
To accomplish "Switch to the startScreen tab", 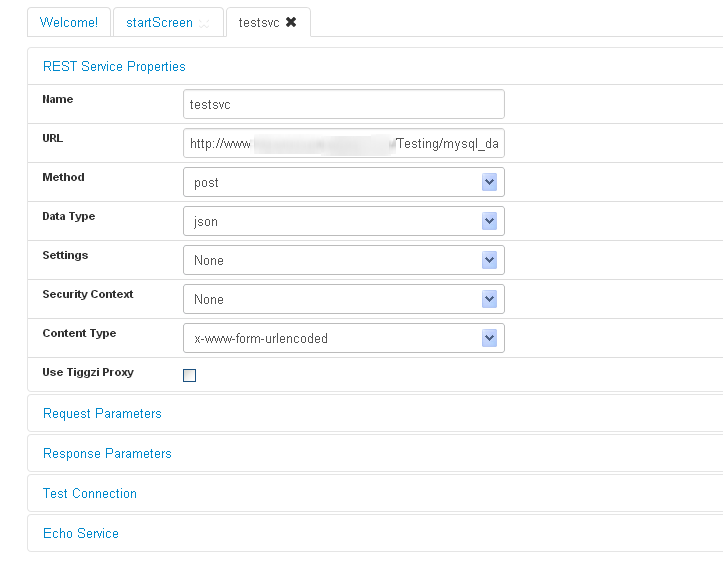I will tap(159, 22).
